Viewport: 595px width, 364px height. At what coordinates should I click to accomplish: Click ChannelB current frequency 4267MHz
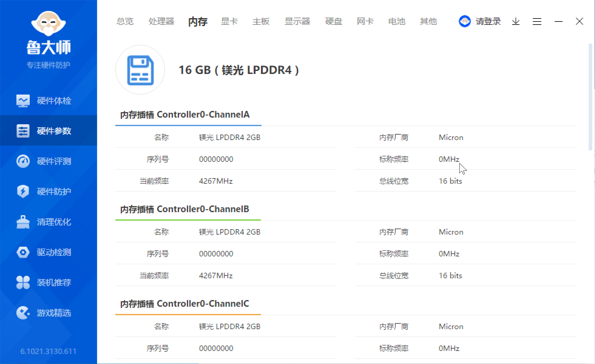(x=216, y=276)
